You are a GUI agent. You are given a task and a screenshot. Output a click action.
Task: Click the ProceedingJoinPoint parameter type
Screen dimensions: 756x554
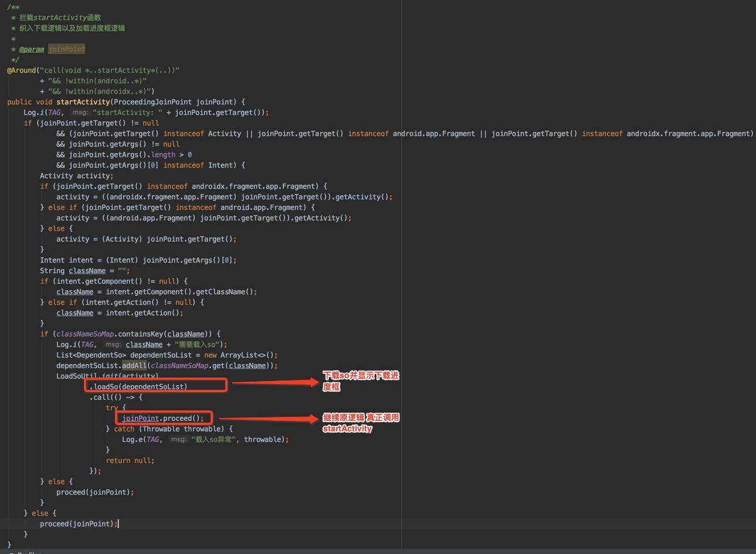coord(153,102)
